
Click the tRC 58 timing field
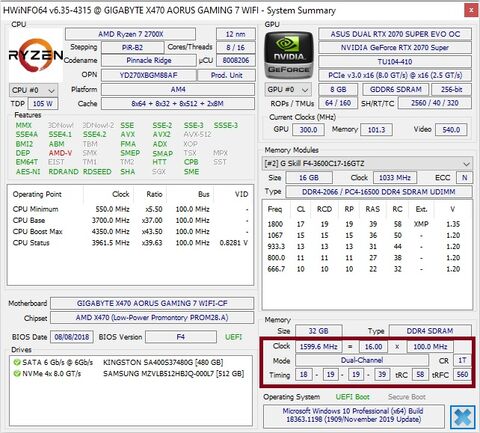pyautogui.click(x=420, y=375)
